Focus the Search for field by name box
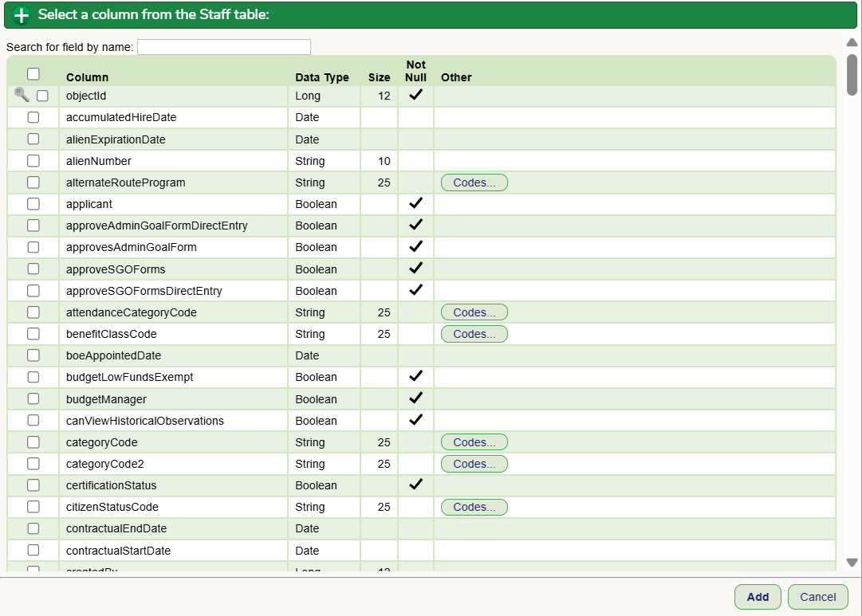 coord(224,47)
